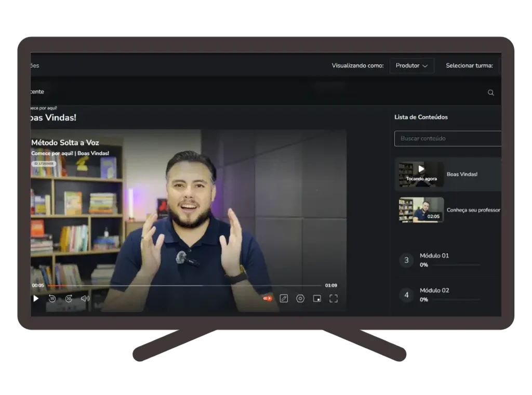Select Boas Vindas! lesson thumbnail
The image size is (532, 395).
coord(421,174)
